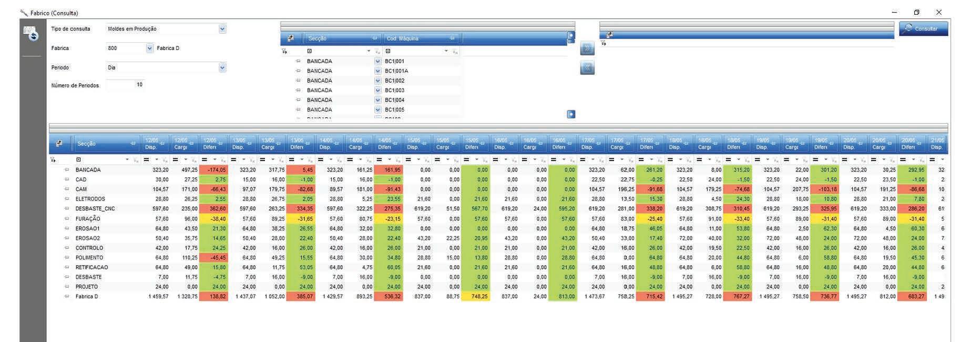This screenshot has height=342, width=980.
Task: Open filter dropdown arrow for machine Secção column
Action: tap(369, 51)
